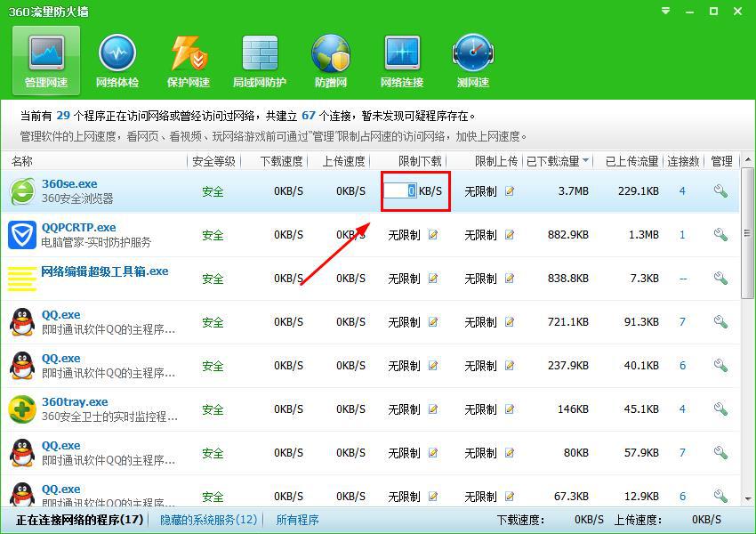Open the 防蹭网 anti-freeloading tool
The image size is (756, 534).
tap(331, 61)
